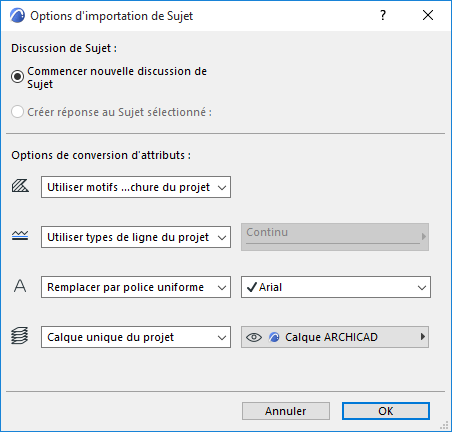452x432 pixels.
Task: Click the checkmark beside Arial
Action: click(x=252, y=287)
